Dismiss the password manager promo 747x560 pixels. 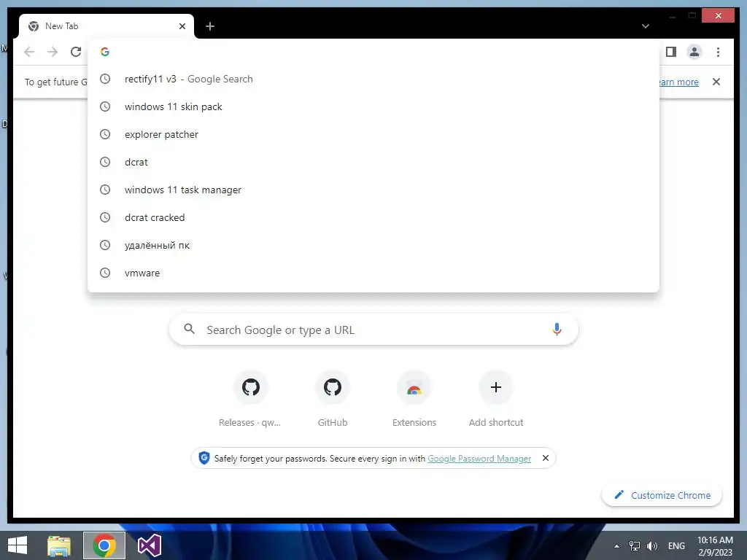(x=546, y=458)
